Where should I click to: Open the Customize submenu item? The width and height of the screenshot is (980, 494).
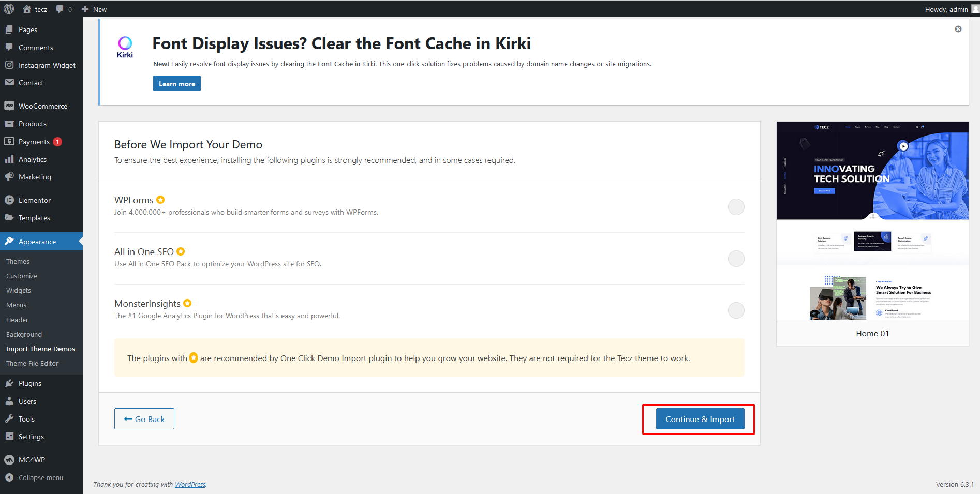pyautogui.click(x=22, y=276)
